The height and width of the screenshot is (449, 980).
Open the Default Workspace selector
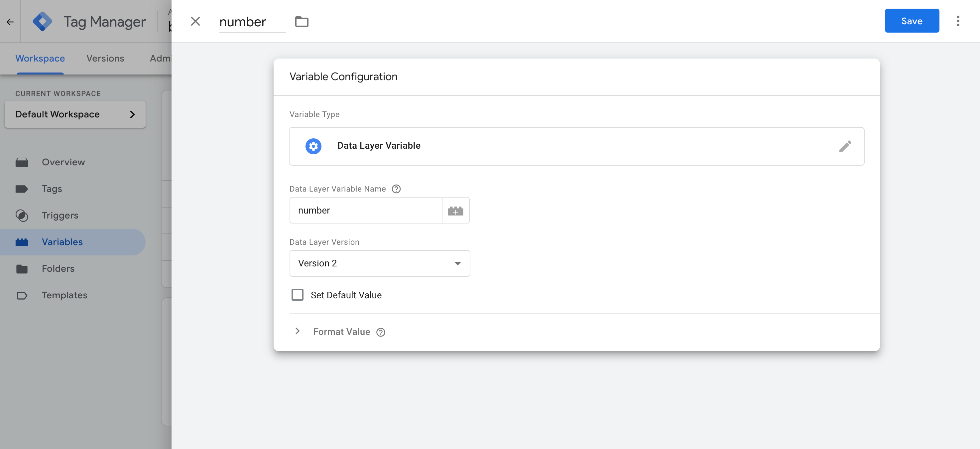click(75, 114)
